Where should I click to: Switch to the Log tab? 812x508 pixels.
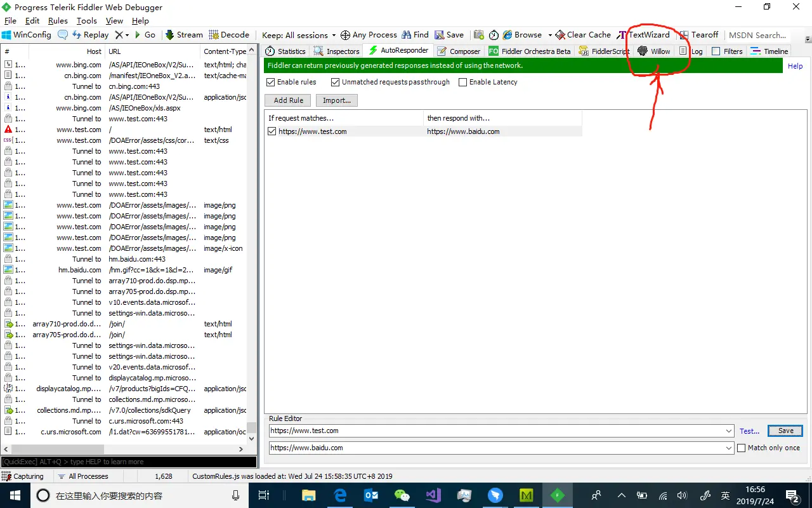[691, 51]
